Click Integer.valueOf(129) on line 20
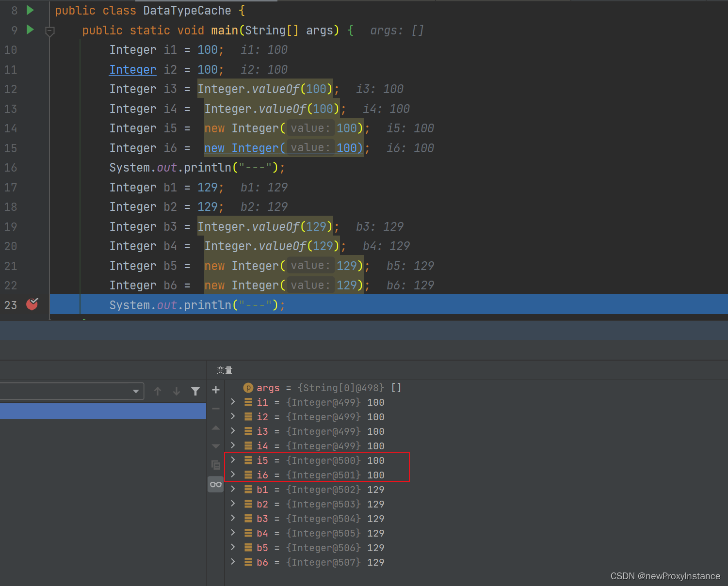Screen dimensions: 728x586 (x=272, y=246)
